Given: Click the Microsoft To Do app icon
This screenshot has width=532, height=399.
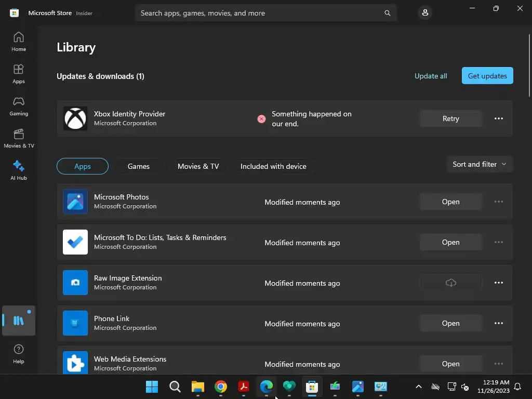Looking at the screenshot, I should click(75, 242).
